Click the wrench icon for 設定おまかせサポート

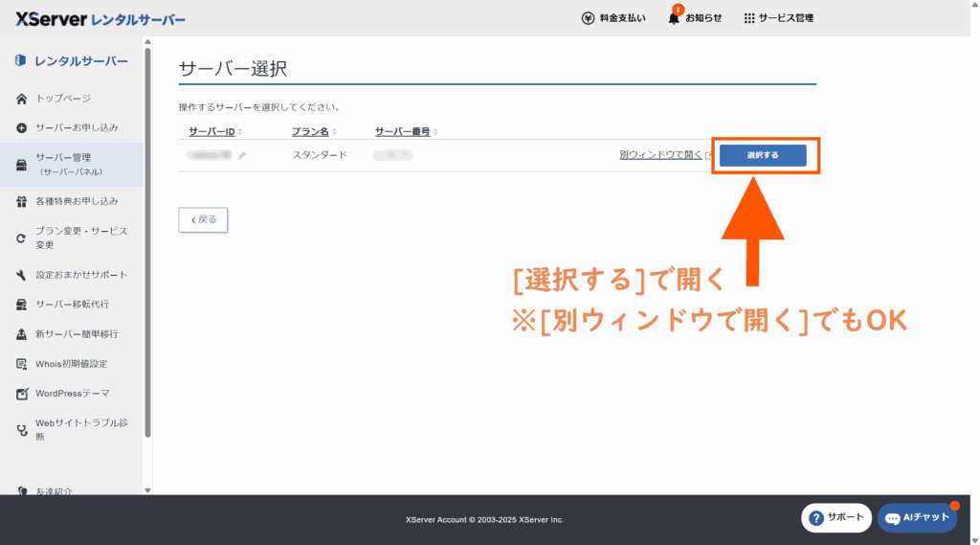(21, 276)
